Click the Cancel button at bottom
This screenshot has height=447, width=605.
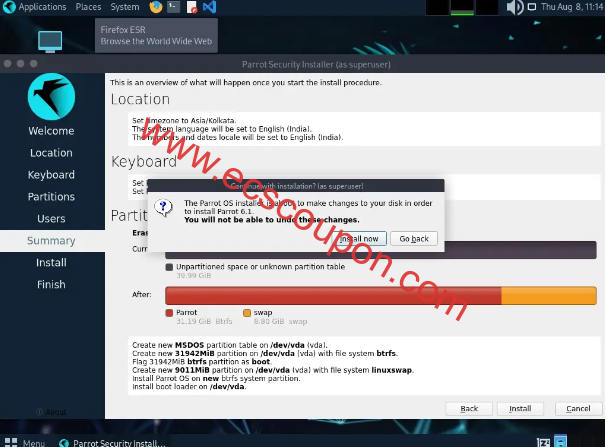[x=578, y=409]
